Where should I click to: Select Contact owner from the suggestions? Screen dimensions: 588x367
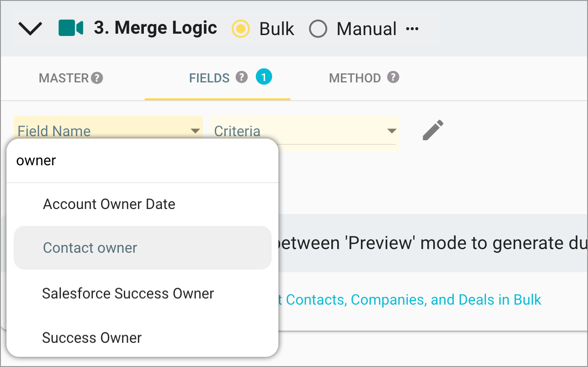pos(90,248)
